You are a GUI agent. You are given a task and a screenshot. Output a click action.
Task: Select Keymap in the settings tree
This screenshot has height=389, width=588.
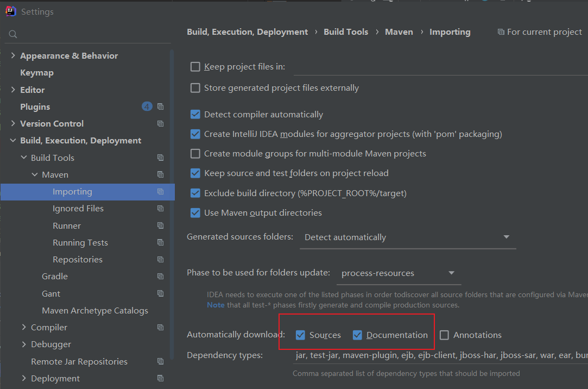coord(37,73)
